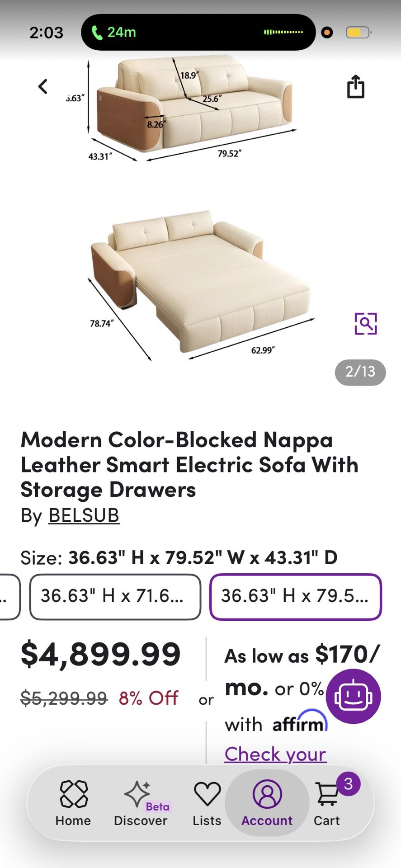
Task: Tap the back arrow to leave the product page
Action: click(43, 86)
